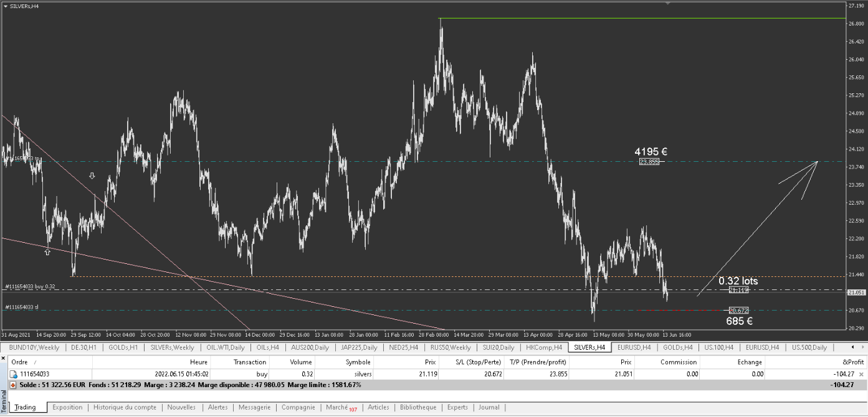Screen dimensions: 868x417
Task: Sort orders by the Ordre column header
Action: coord(20,362)
